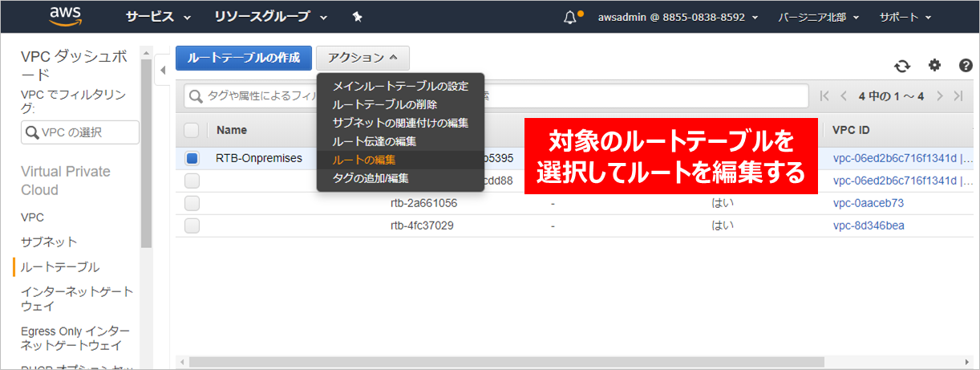
Task: Open the notifications bell
Action: [x=570, y=17]
